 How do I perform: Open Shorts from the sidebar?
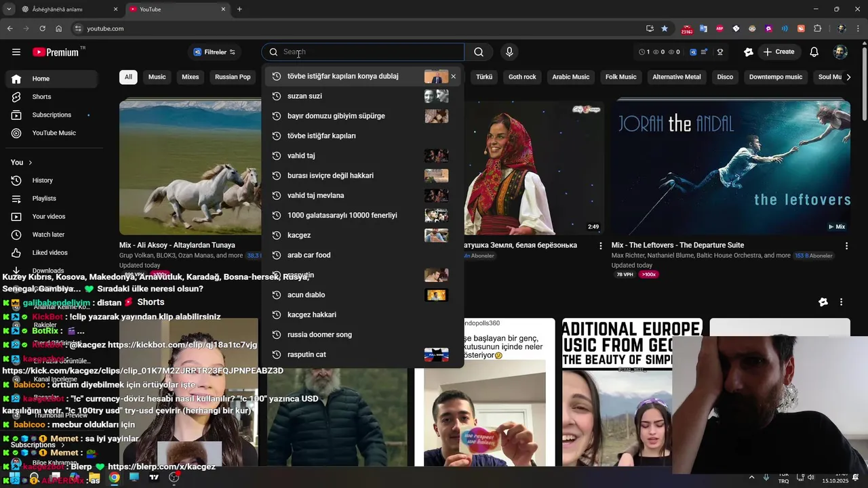(x=53, y=97)
